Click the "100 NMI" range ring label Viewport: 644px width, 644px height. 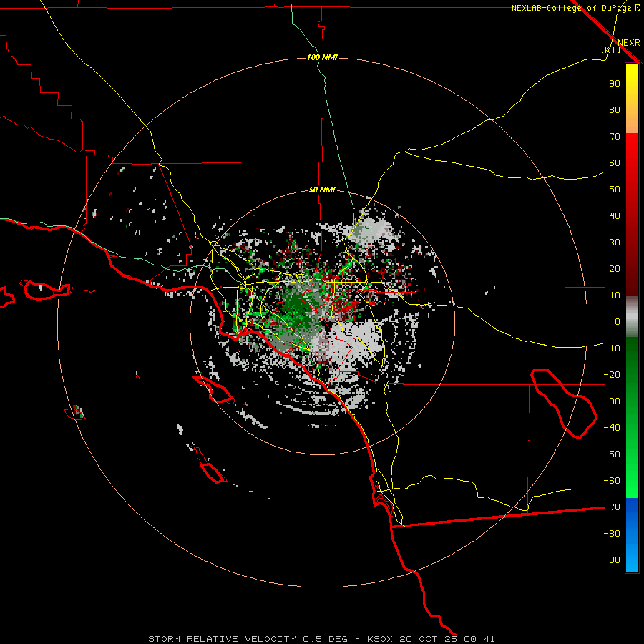pyautogui.click(x=322, y=57)
